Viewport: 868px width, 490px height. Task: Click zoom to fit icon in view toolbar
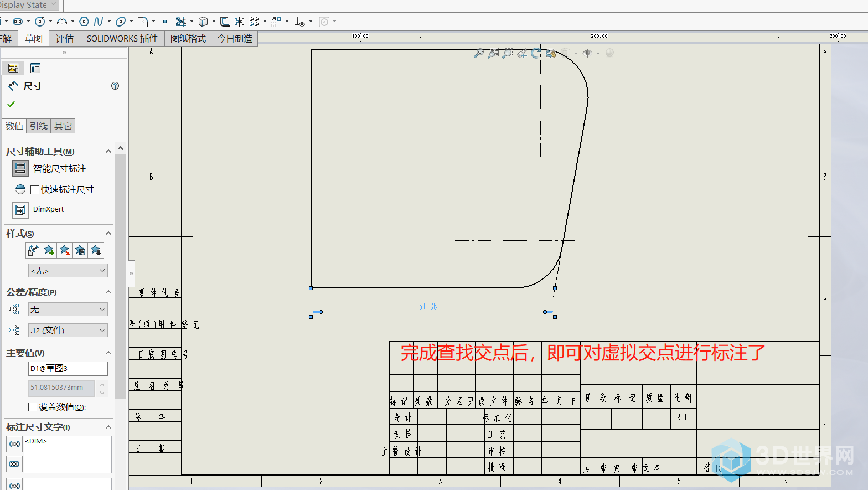point(479,53)
